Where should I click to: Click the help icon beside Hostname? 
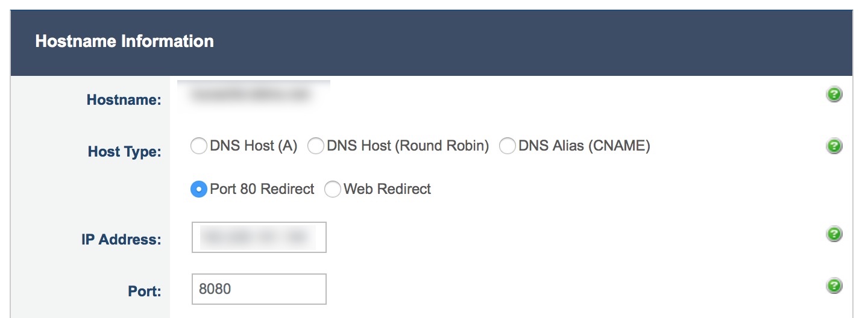coord(834,95)
